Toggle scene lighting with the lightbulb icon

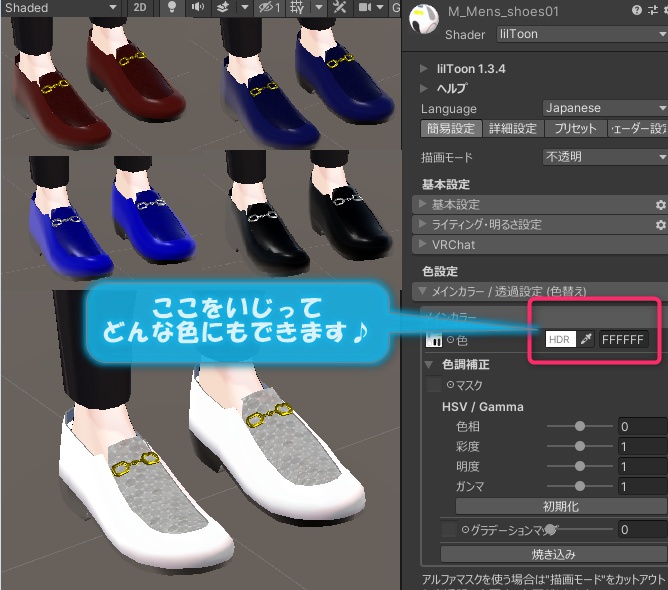(x=172, y=7)
